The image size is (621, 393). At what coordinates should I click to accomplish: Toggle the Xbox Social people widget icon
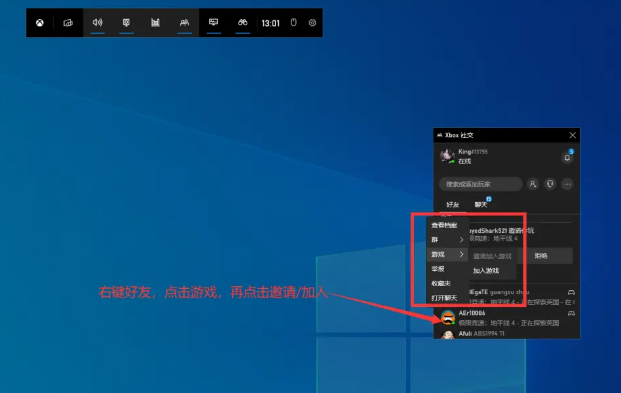point(184,23)
